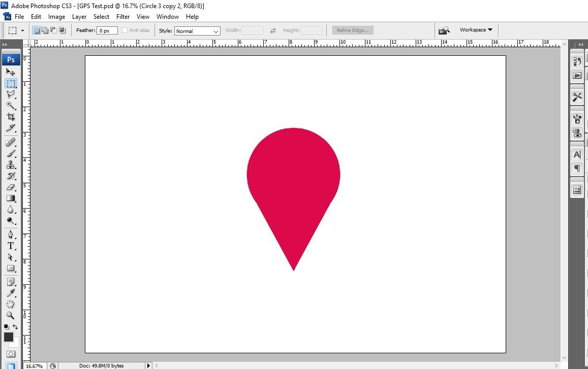Choose Add to selection mode
This screenshot has width=588, height=369.
point(45,30)
